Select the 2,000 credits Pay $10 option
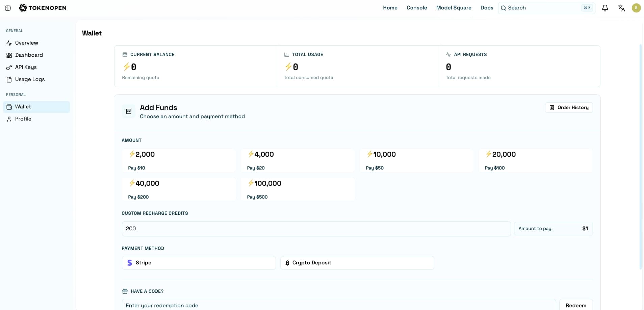The width and height of the screenshot is (644, 310). click(x=179, y=160)
